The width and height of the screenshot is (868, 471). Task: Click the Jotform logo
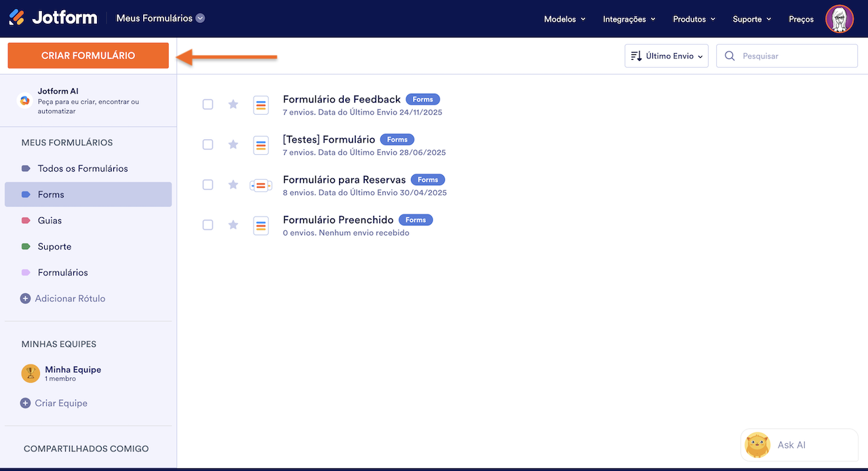53,18
